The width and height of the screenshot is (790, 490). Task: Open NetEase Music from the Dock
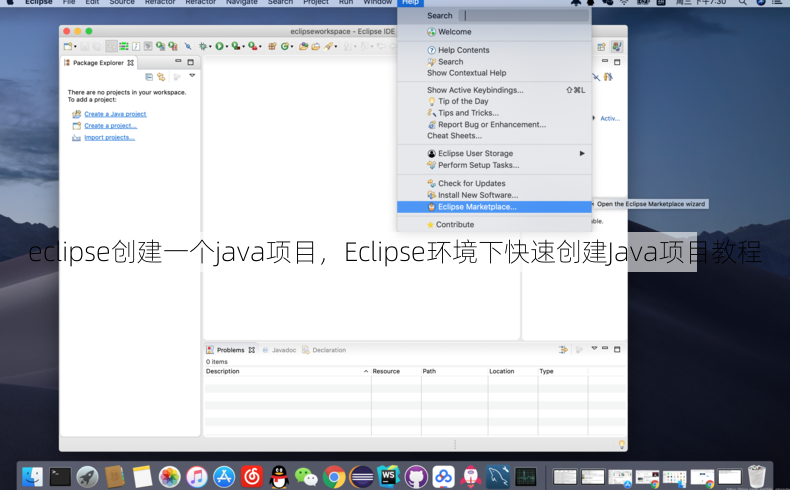click(x=252, y=476)
